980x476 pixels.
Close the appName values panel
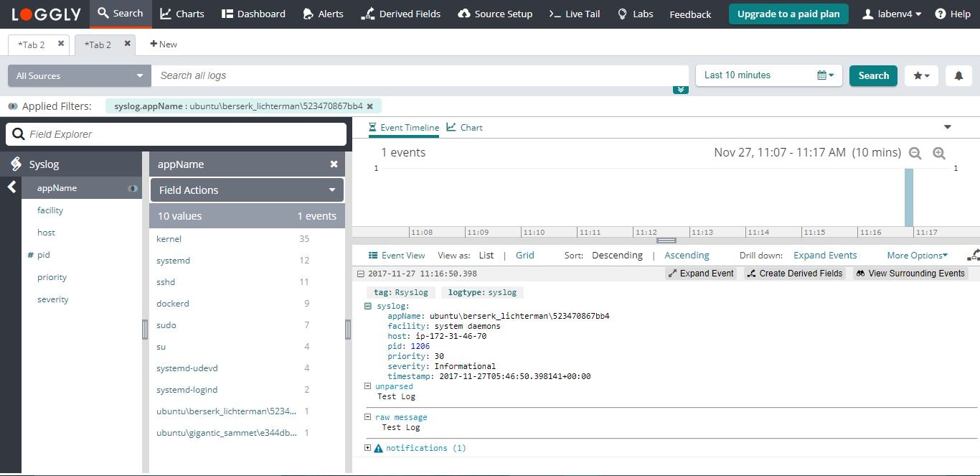coord(334,164)
